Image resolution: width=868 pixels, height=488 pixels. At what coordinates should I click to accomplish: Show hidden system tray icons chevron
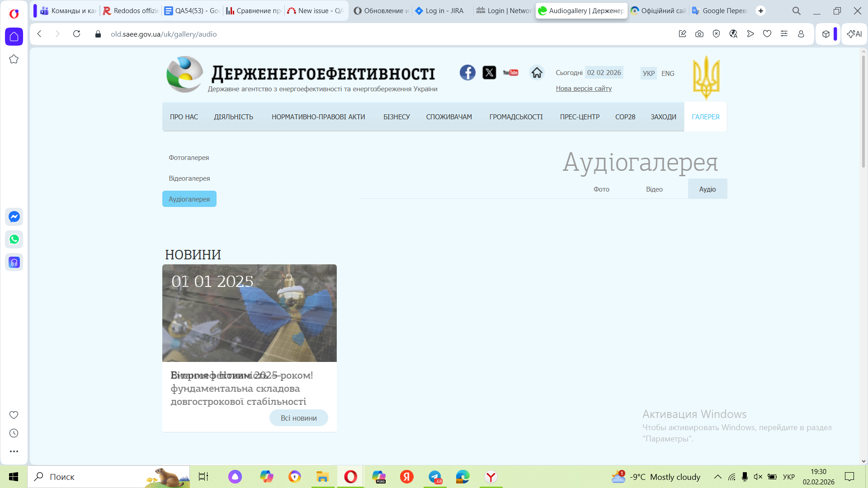coord(717,477)
